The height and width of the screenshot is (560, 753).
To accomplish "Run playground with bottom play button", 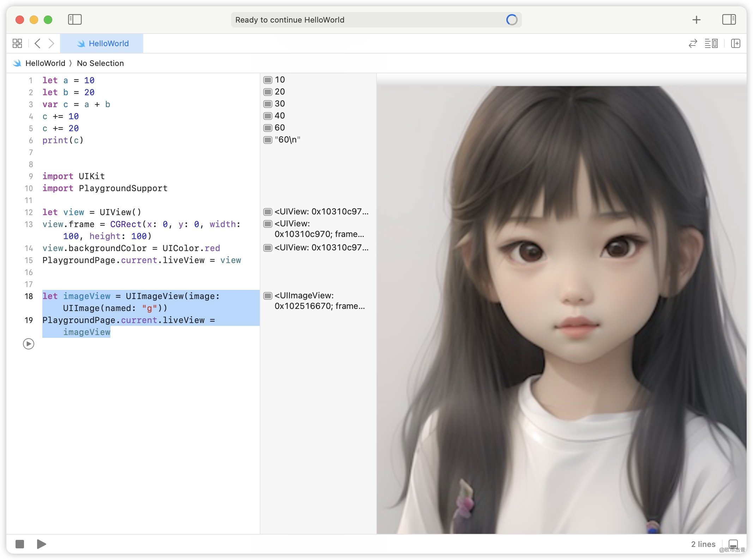I will [x=41, y=544].
